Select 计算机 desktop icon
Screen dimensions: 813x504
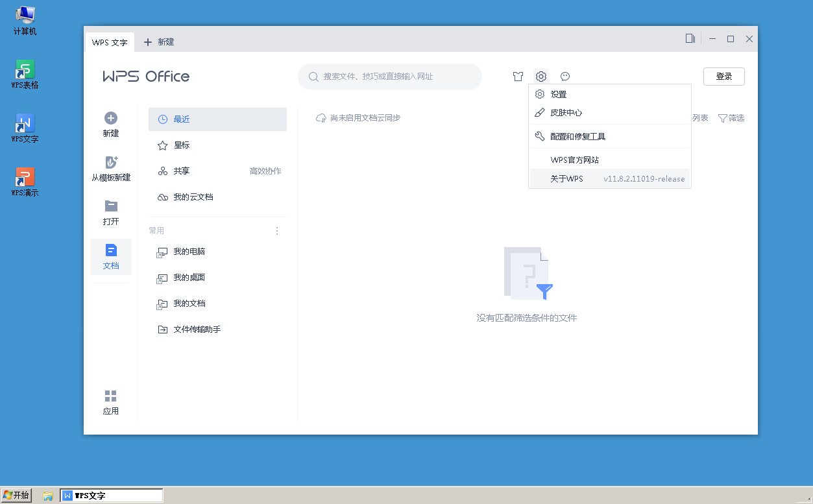point(25,21)
